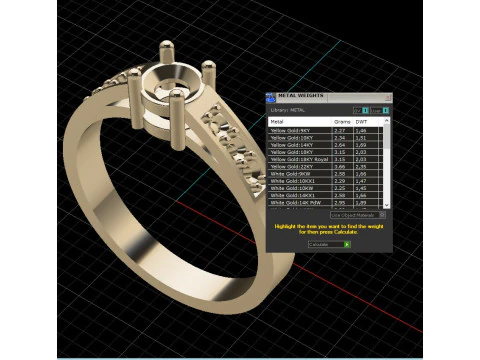The image size is (480, 360).
Task: Select Yellow Gold:10KY row
Action: click(326, 138)
